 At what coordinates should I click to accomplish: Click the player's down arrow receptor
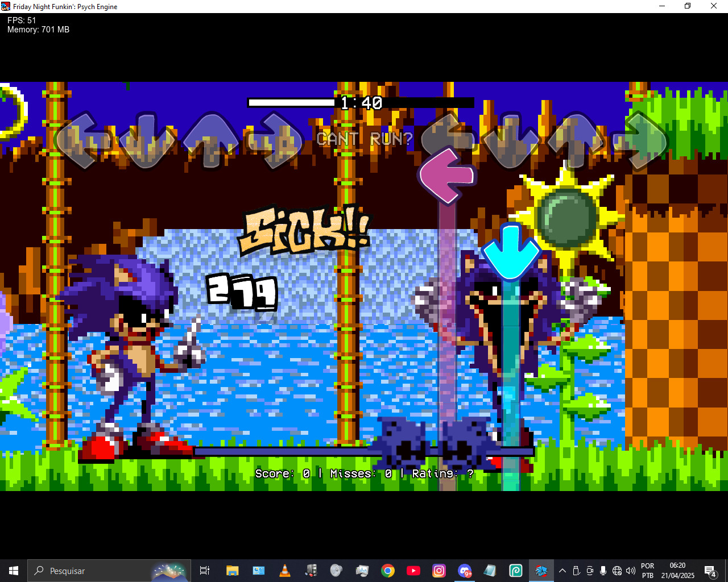tap(511, 140)
